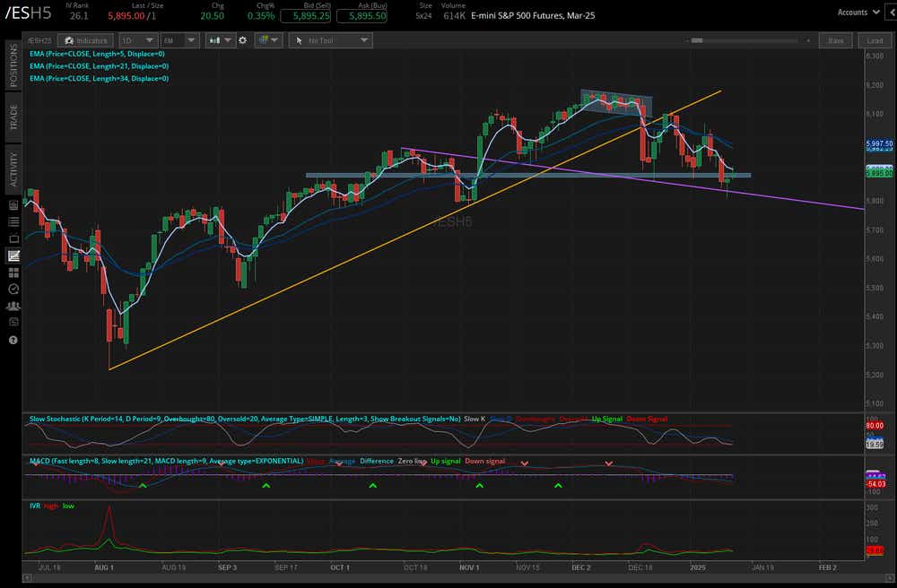
Task: Click the Save chart button
Action: point(835,39)
